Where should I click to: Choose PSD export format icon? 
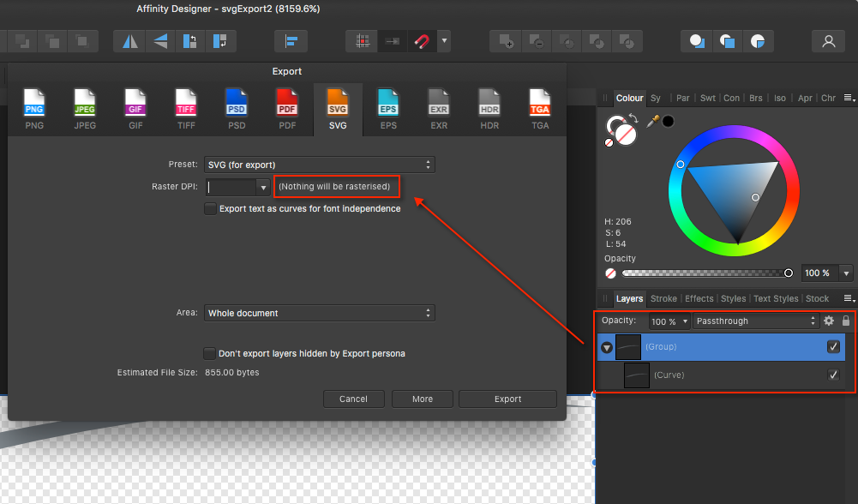coord(237,104)
